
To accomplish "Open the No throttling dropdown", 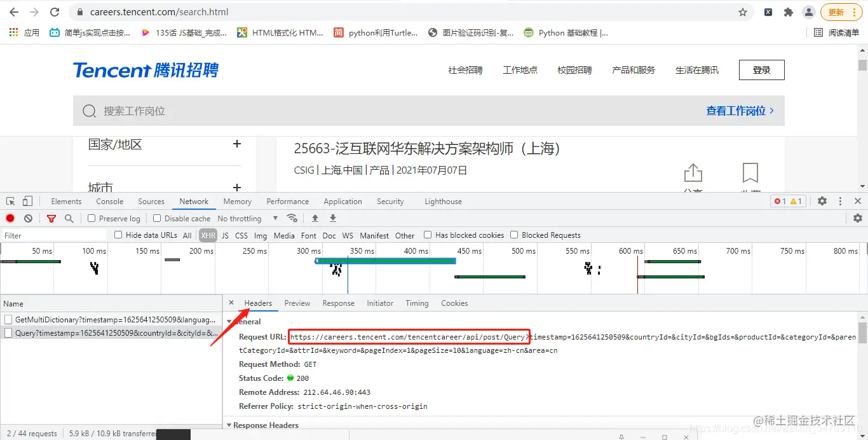I will point(248,218).
